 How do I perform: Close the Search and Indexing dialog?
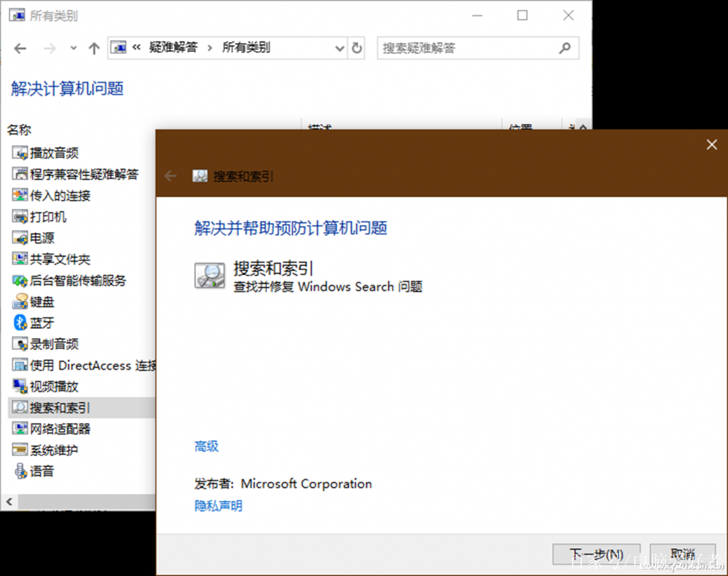[712, 144]
